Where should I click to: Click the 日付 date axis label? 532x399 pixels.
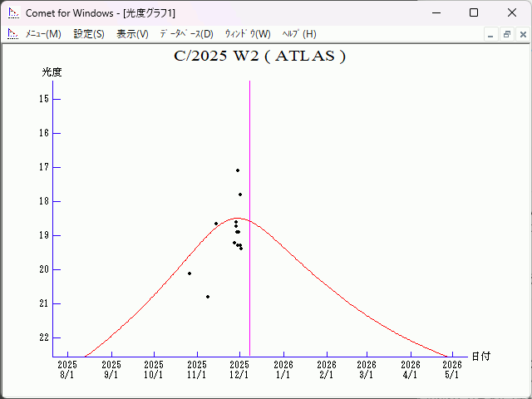pos(480,356)
